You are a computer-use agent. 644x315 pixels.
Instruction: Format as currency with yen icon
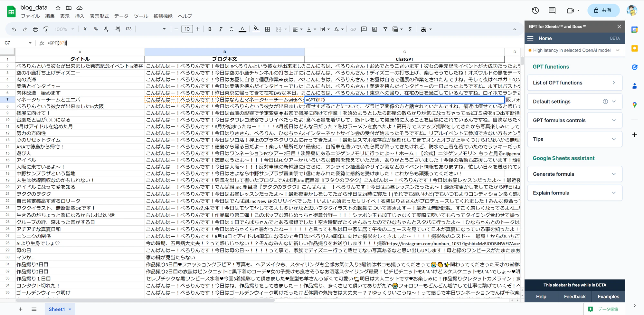coord(85,29)
